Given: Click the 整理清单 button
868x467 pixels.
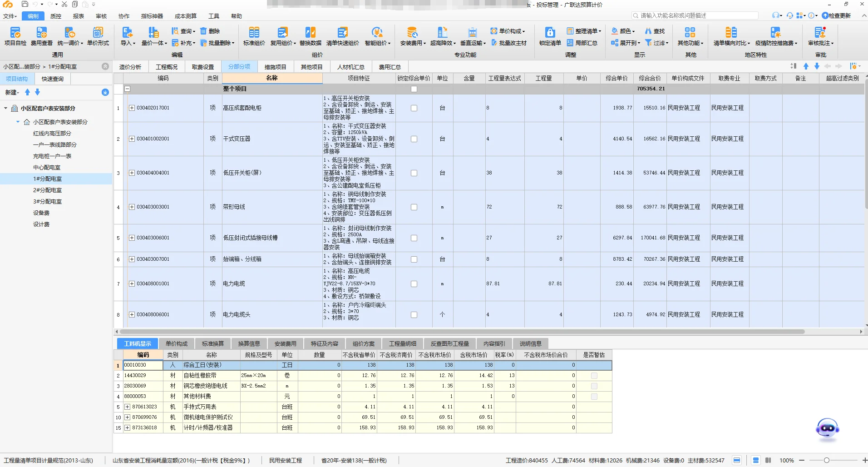Looking at the screenshot, I should tap(584, 31).
